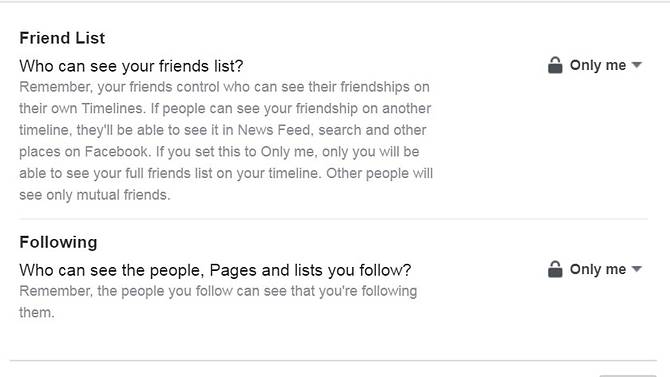Click the lock icon for Following privacy
The width and height of the screenshot is (670, 377).
pyautogui.click(x=555, y=269)
